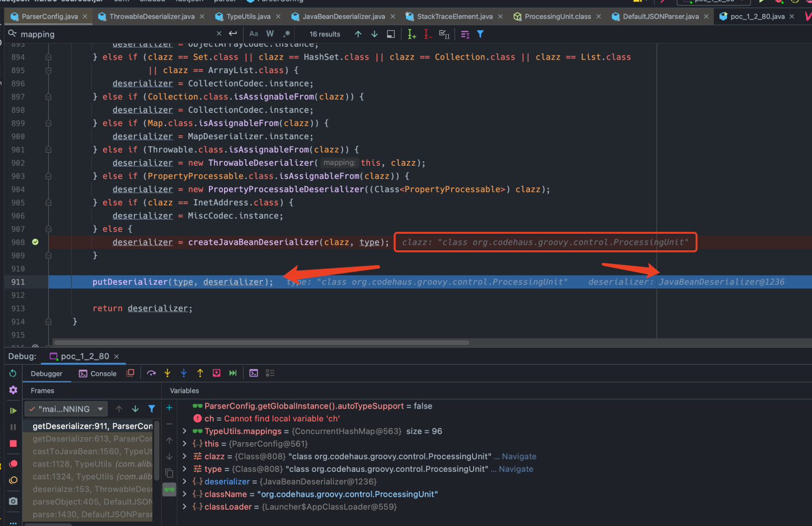
Task: Collapse code fold at line 901
Action: tap(48, 150)
